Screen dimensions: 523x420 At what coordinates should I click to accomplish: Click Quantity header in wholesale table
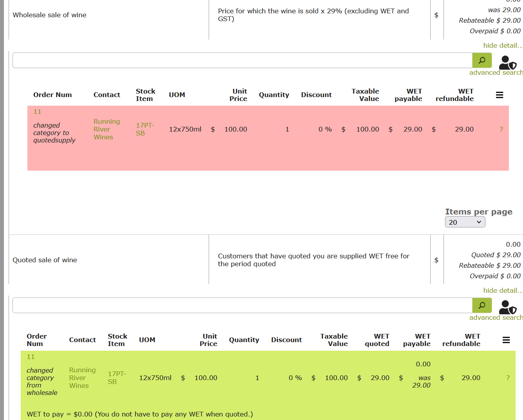(274, 95)
